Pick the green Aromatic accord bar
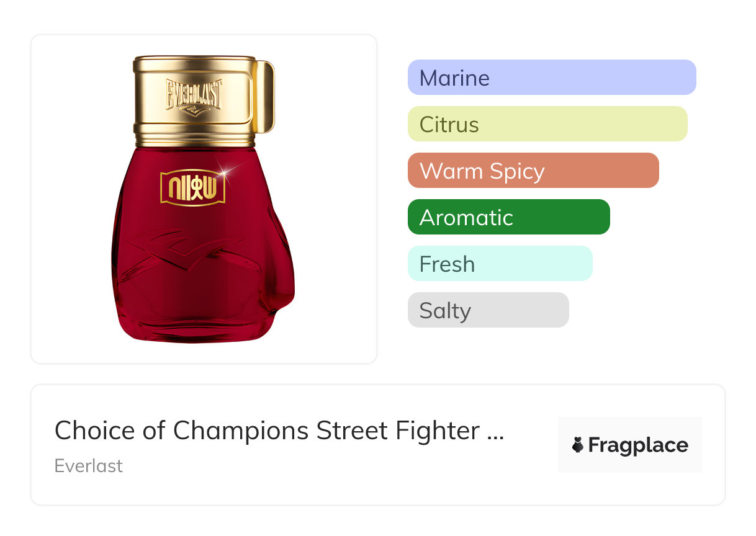The image size is (756, 536). pos(508,217)
